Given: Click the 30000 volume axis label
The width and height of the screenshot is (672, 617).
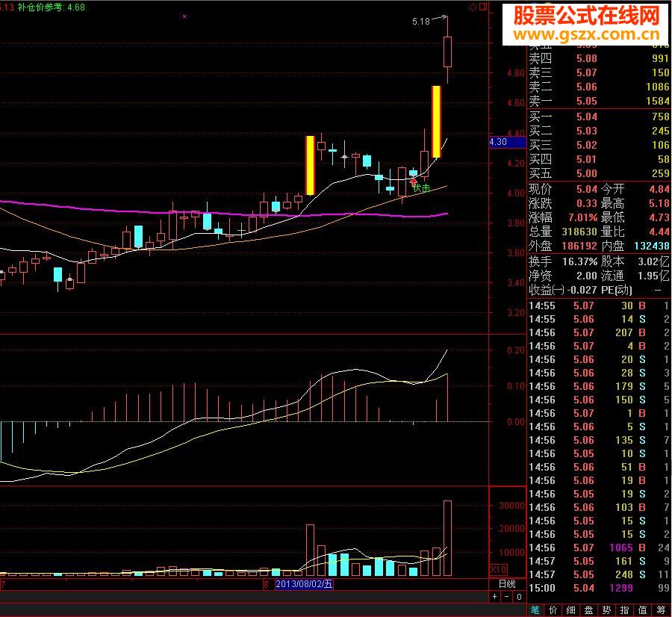Looking at the screenshot, I should pos(511,506).
